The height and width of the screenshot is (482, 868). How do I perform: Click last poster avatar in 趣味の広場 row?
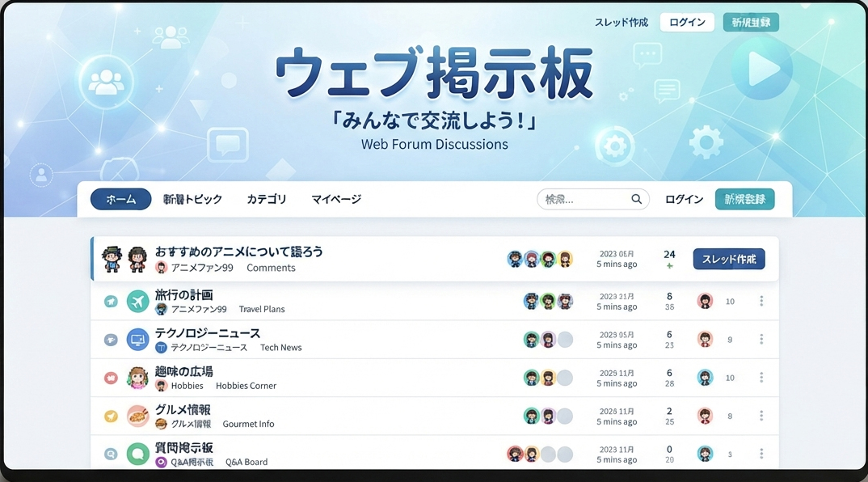click(x=705, y=378)
